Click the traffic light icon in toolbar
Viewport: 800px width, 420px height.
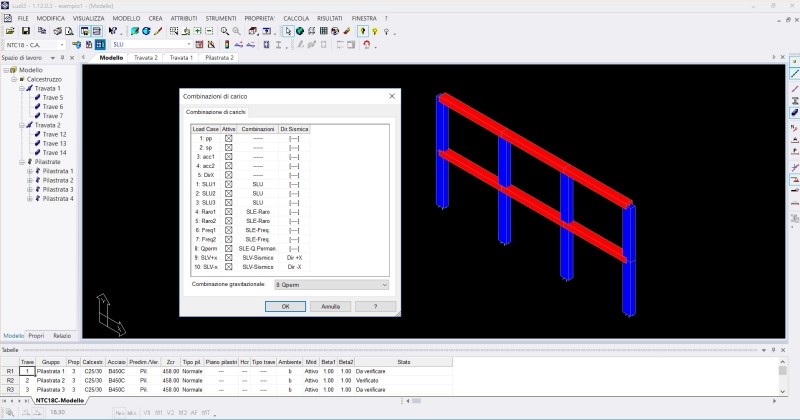coord(227,45)
